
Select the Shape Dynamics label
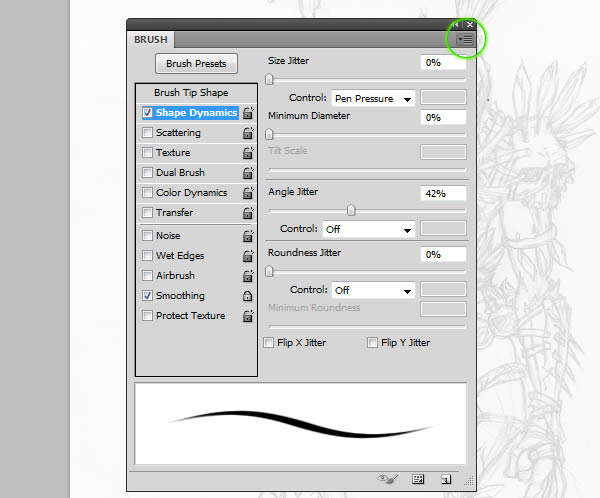point(196,113)
